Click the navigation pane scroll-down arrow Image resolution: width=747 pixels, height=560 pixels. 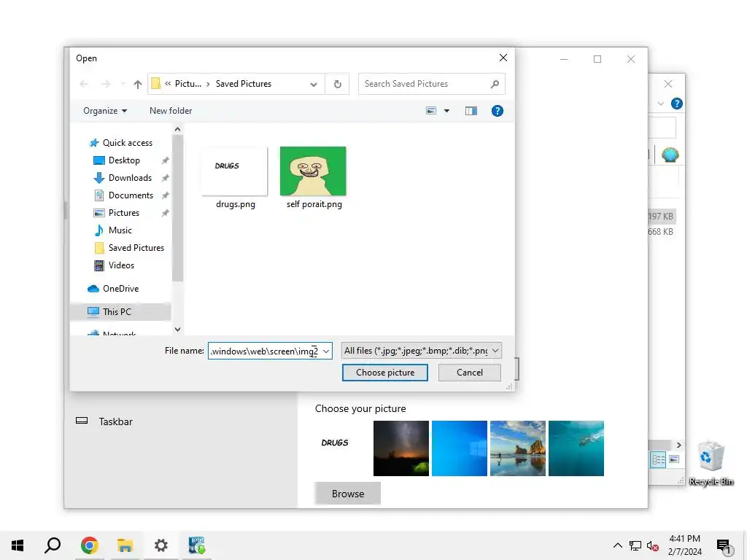tap(178, 329)
